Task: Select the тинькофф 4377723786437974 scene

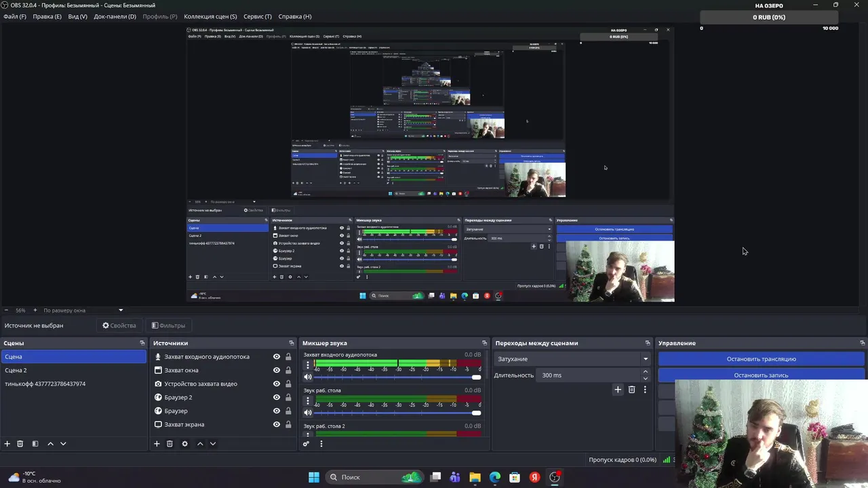Action: pos(73,384)
